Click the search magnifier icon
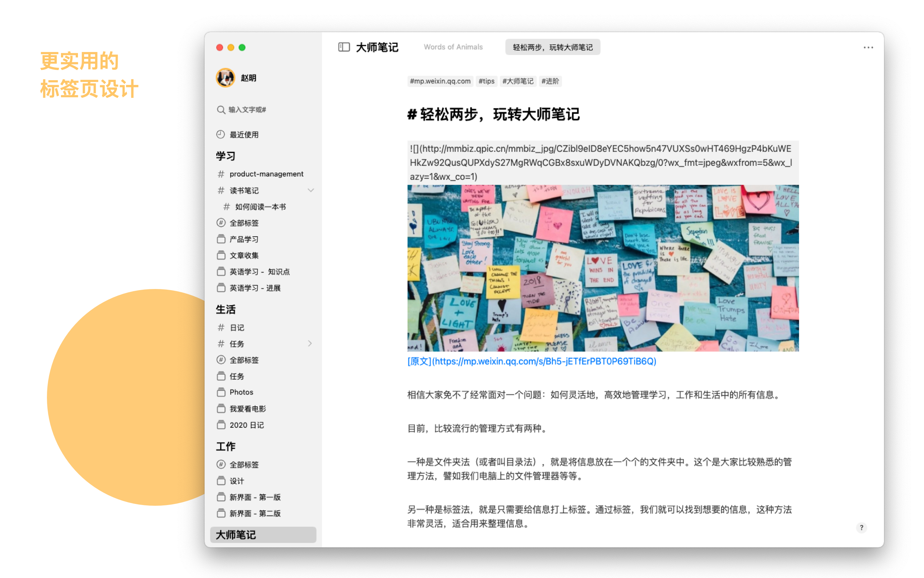Screen dimensions: 924x578 coord(221,110)
